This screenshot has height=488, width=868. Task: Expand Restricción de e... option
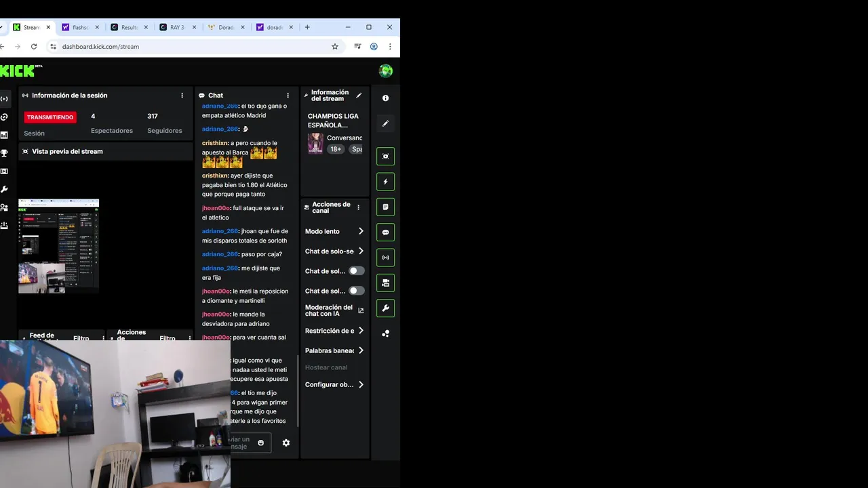334,331
